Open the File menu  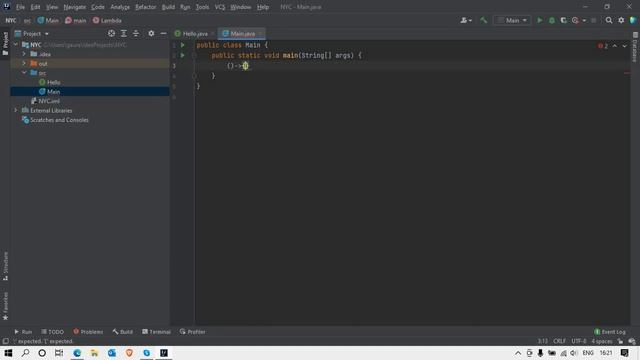pos(20,7)
